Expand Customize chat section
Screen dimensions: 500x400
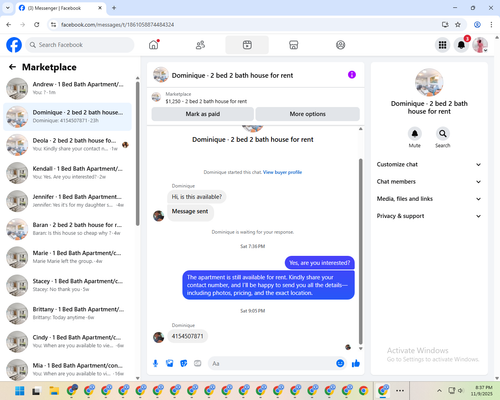point(429,164)
